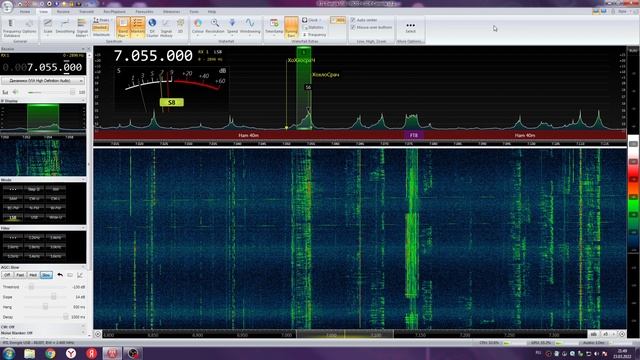Set AGC to Fast
The image size is (640, 360).
(20, 275)
